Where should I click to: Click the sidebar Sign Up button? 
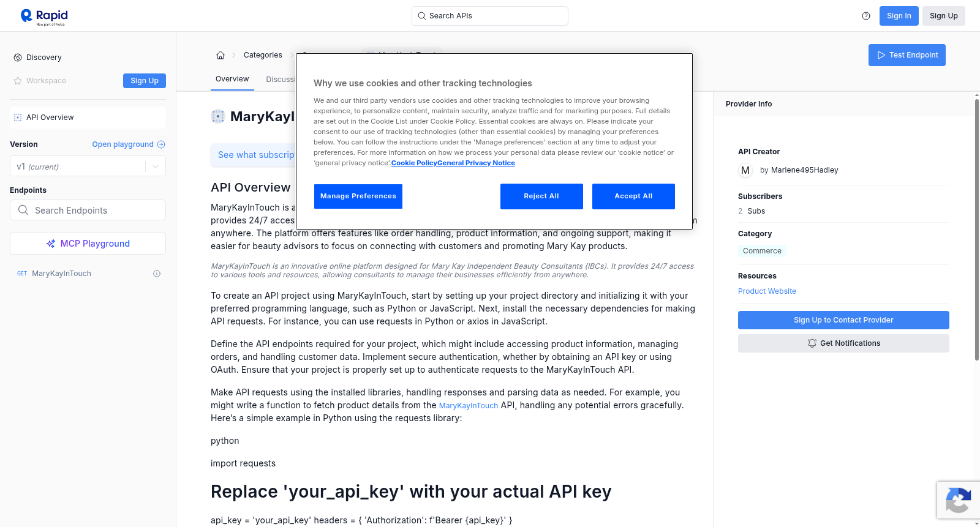pos(145,81)
